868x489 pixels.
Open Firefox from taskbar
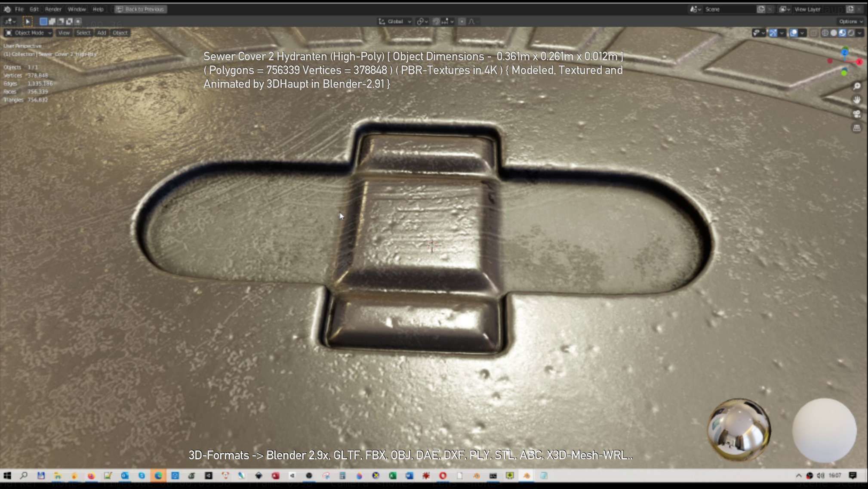[91, 476]
